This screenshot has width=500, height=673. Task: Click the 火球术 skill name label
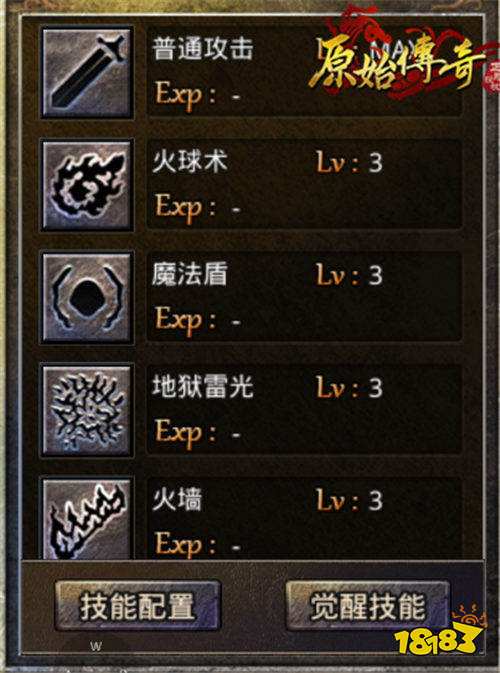190,162
